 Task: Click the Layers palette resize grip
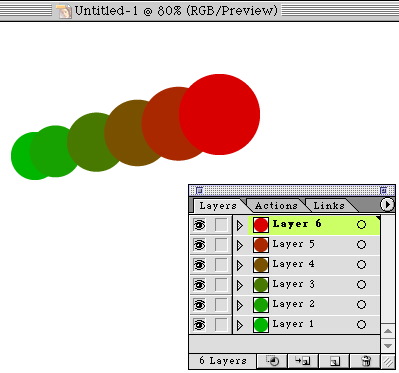tap(388, 361)
